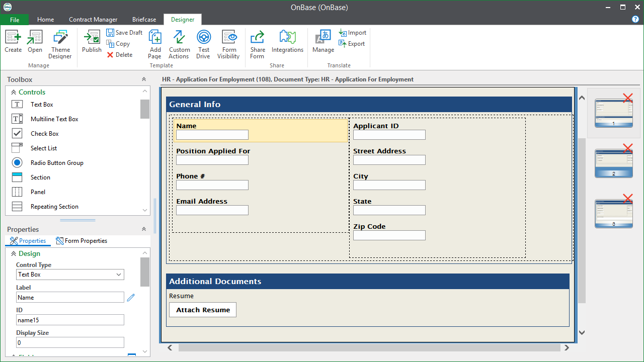
Task: Open Integrations
Action: (x=287, y=41)
